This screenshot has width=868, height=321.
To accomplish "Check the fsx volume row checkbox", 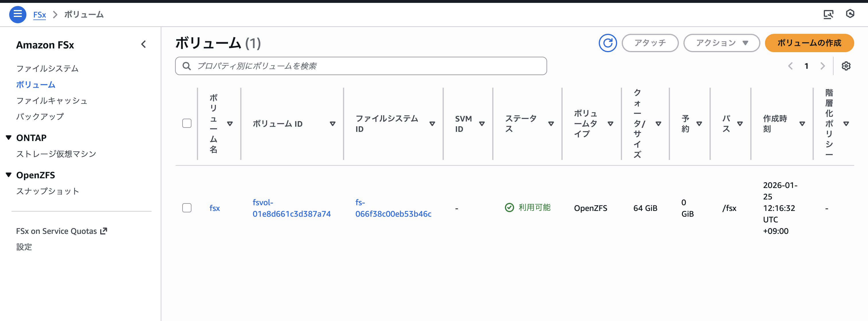I will coord(187,208).
